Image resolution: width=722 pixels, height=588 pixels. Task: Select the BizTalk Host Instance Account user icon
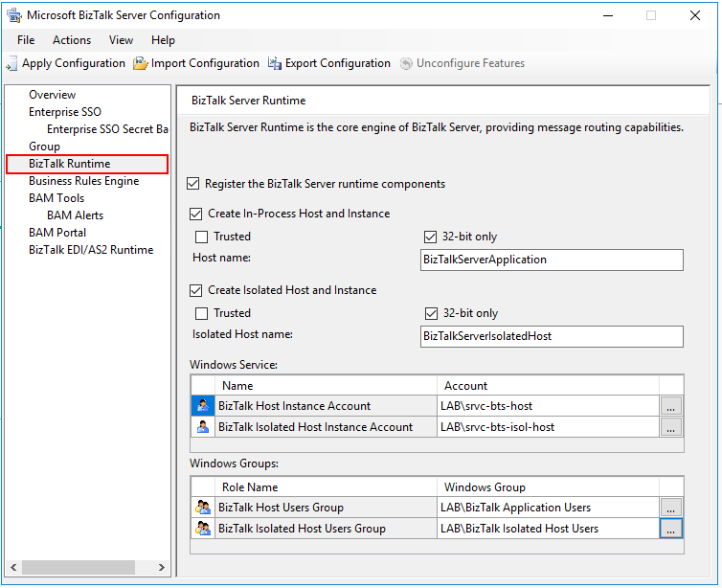pos(203,406)
